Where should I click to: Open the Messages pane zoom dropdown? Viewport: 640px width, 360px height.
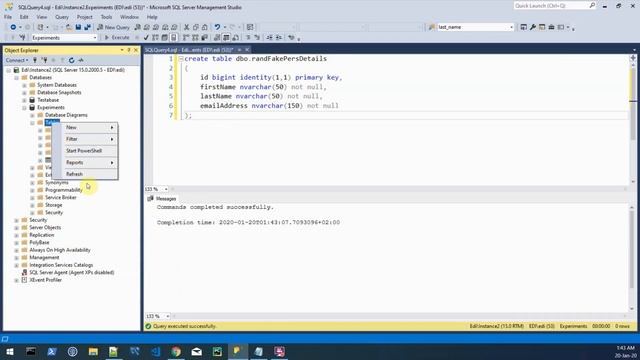167,316
